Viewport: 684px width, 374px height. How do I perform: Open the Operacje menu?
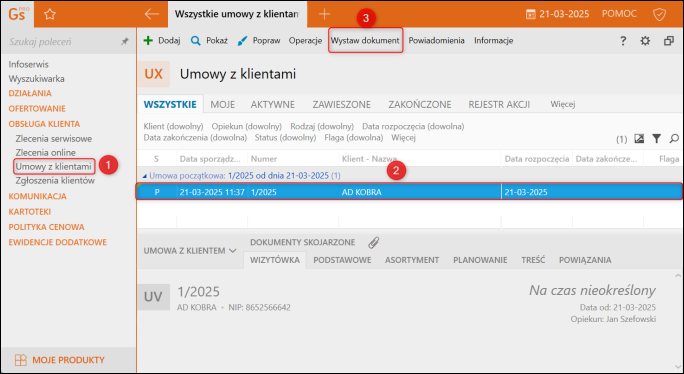(305, 41)
